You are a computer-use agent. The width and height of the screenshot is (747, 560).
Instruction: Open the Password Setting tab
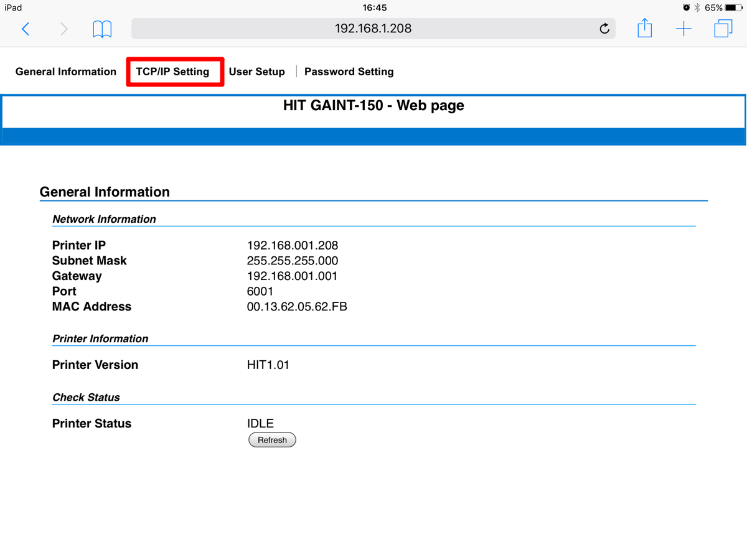[x=349, y=72]
